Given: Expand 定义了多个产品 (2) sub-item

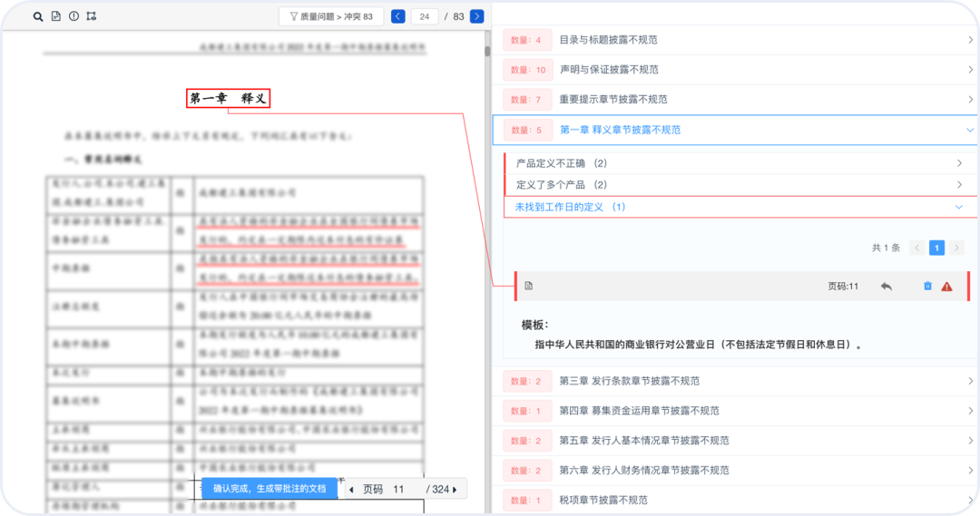Looking at the screenshot, I should pyautogui.click(x=740, y=185).
